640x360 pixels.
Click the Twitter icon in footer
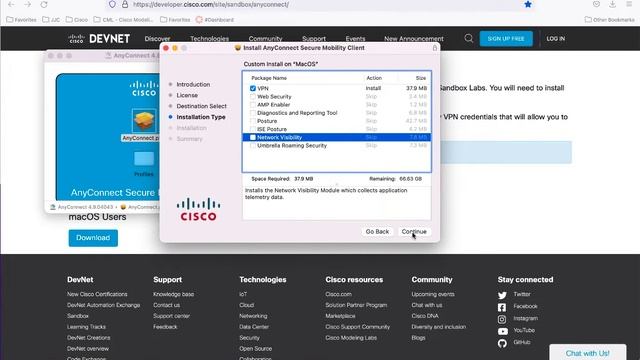(502, 295)
